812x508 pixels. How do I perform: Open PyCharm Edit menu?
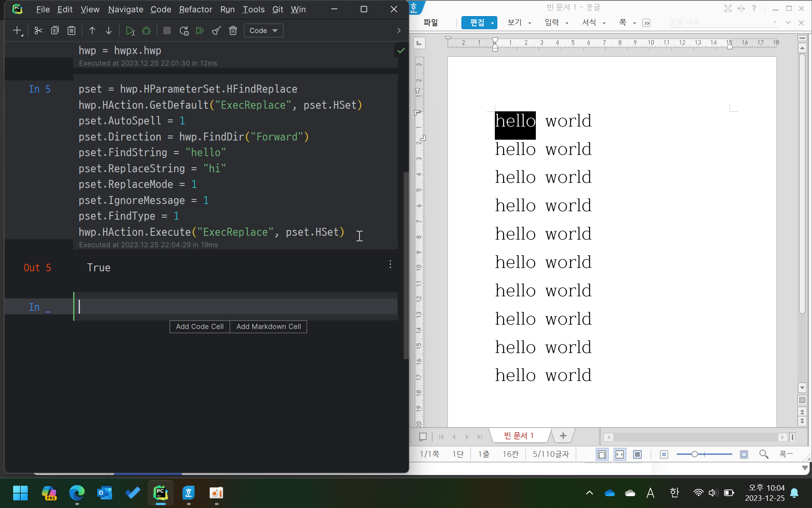65,9
